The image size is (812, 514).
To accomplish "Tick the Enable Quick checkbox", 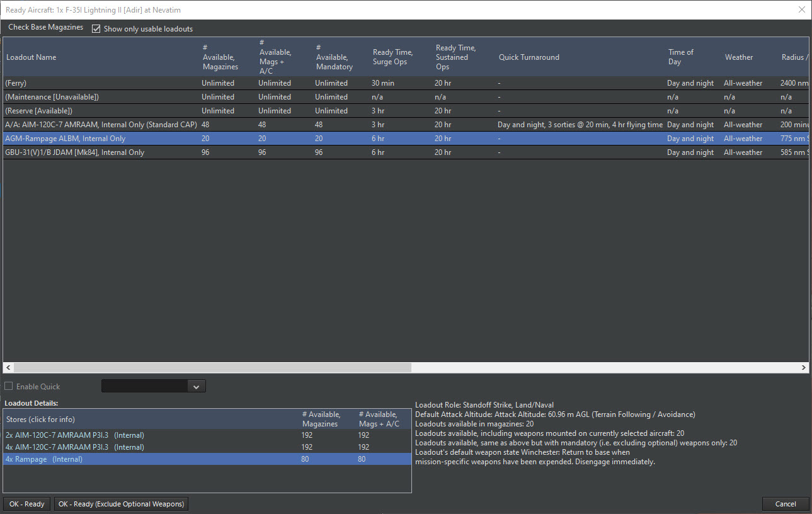I will click(9, 386).
